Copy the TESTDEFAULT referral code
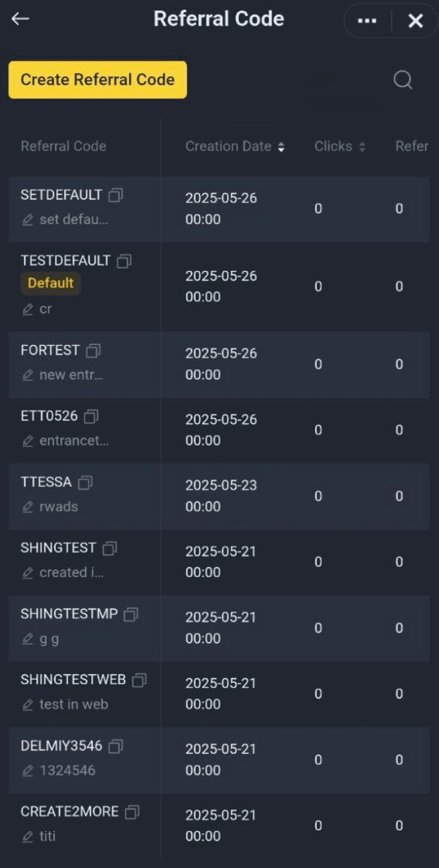The width and height of the screenshot is (439, 868). tap(124, 261)
